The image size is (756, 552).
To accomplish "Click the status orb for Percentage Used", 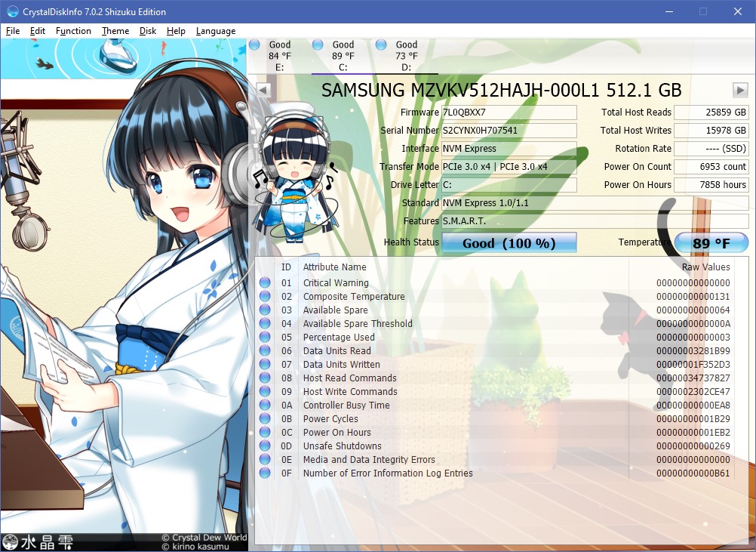I will pos(265,337).
